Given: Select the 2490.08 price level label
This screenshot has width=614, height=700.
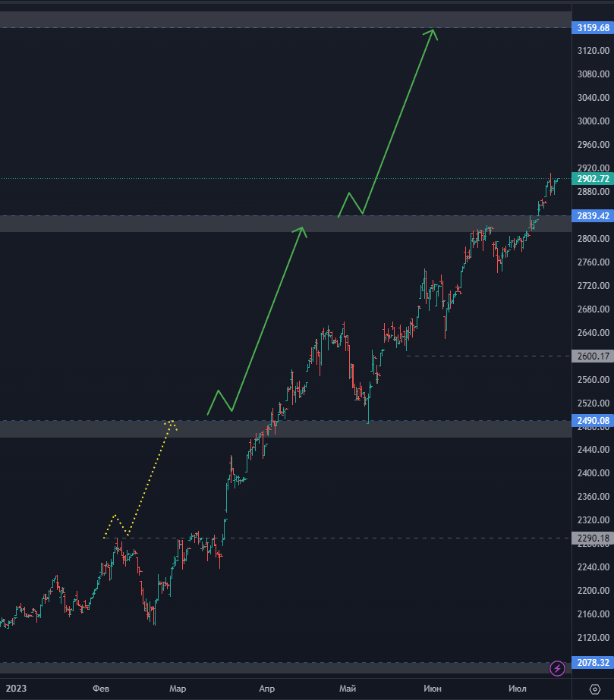Looking at the screenshot, I should 593,420.
